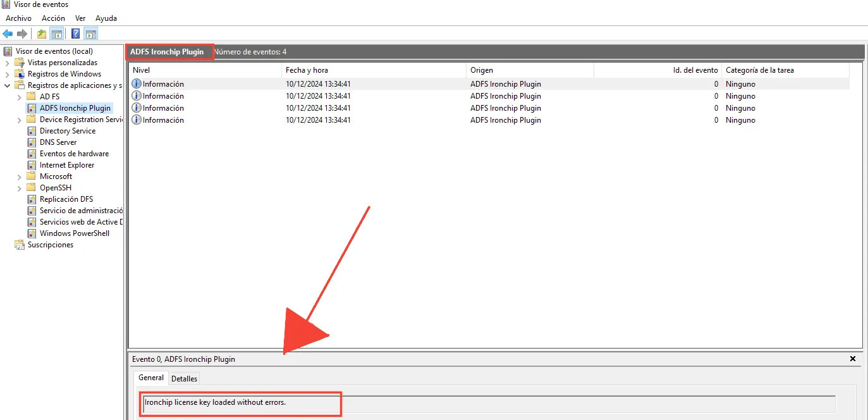Switch to the Detalles tab
This screenshot has height=420, width=868.
point(185,378)
